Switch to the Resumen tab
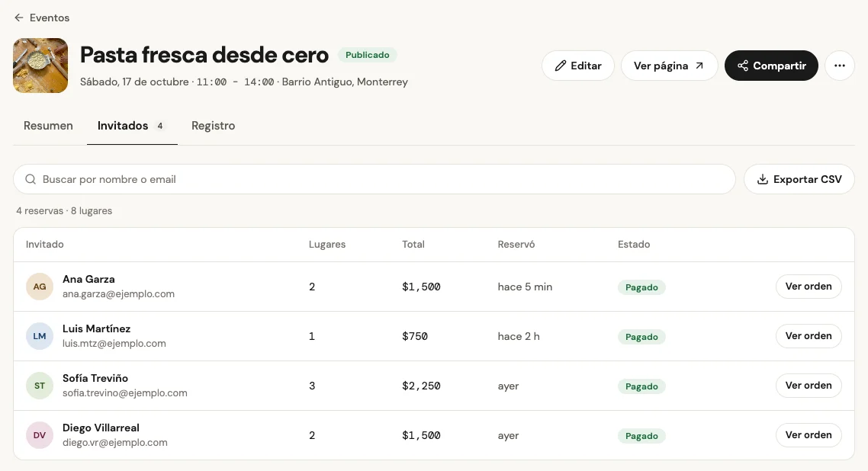Screen dimensions: 868x471 coord(48,126)
